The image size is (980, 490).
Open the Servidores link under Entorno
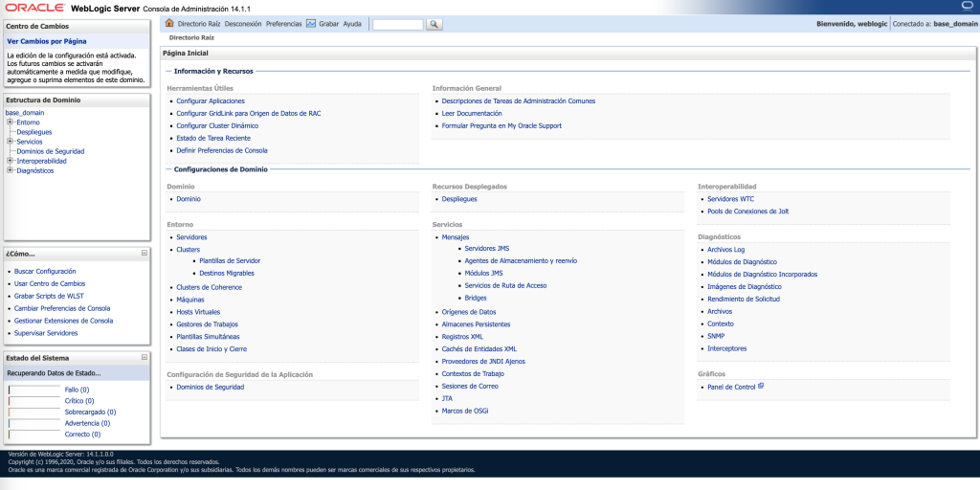coord(191,237)
